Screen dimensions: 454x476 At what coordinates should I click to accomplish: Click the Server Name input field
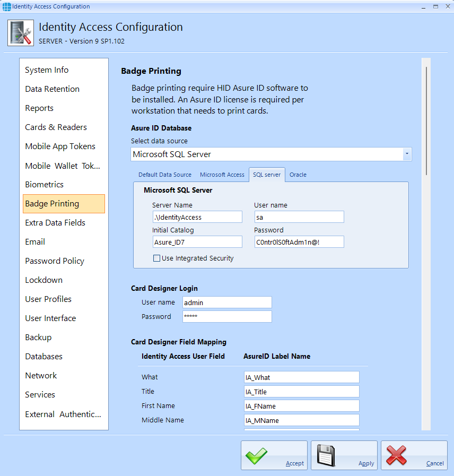pyautogui.click(x=197, y=217)
